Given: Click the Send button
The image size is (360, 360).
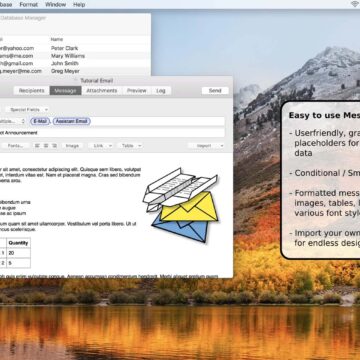Looking at the screenshot, I should (x=215, y=91).
